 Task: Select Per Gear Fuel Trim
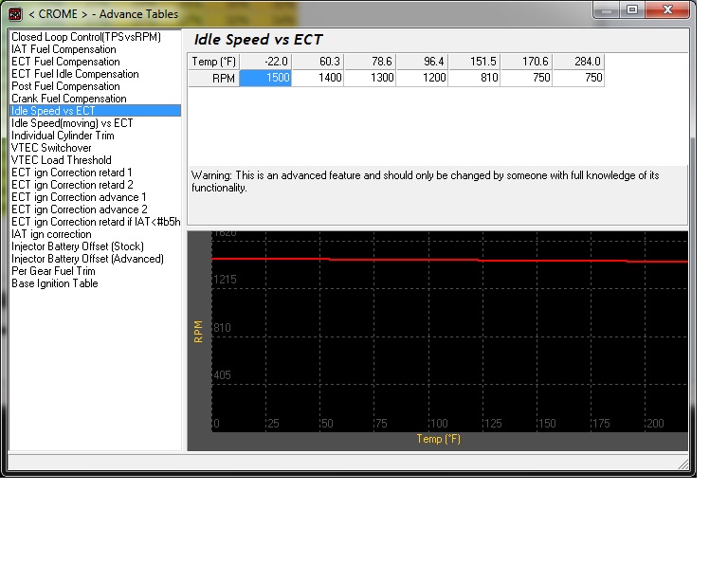click(x=53, y=271)
